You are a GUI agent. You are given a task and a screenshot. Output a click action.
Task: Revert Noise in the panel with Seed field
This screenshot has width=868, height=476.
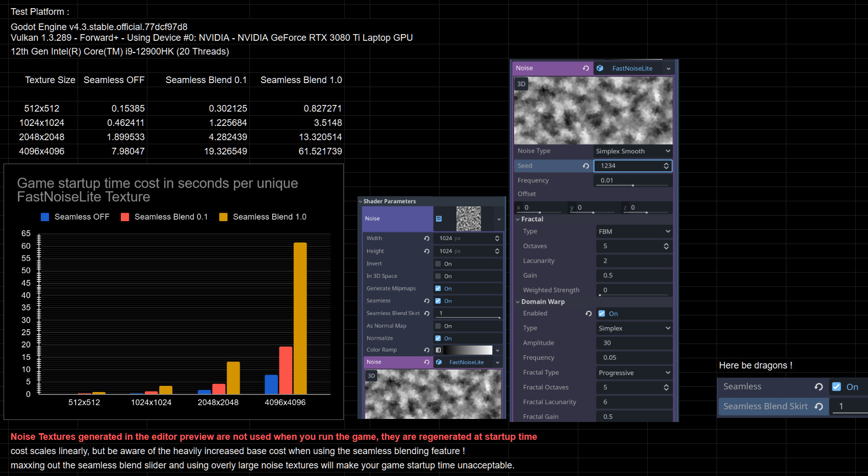(585, 68)
